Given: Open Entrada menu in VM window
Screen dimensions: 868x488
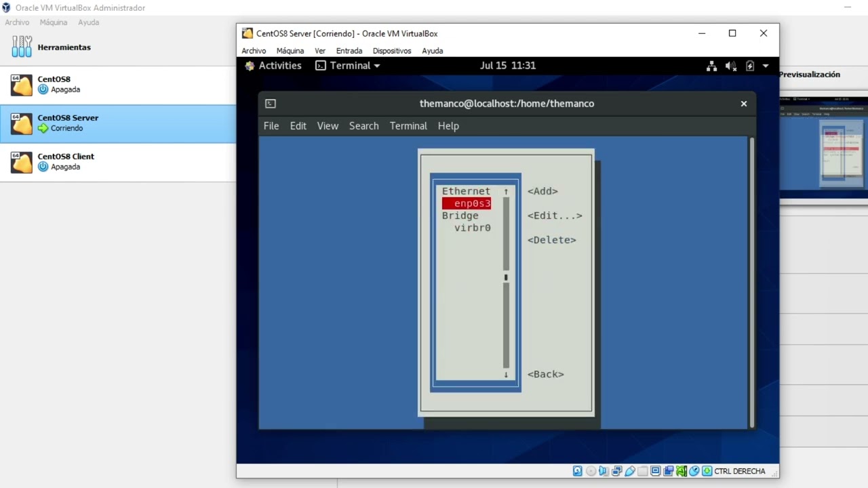Looking at the screenshot, I should coord(349,51).
